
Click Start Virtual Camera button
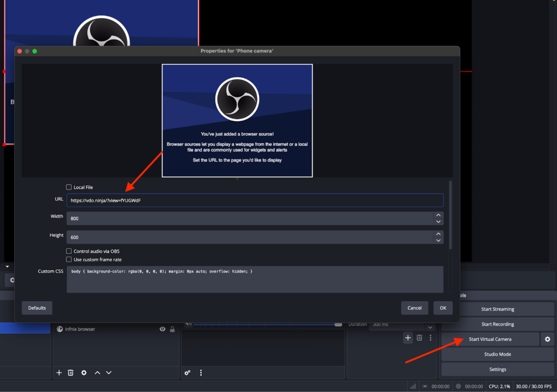point(490,339)
